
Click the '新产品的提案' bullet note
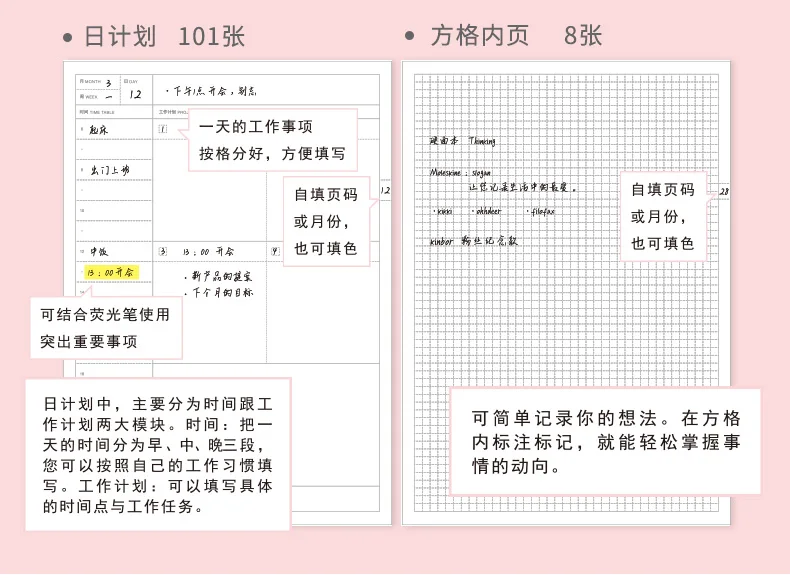pyautogui.click(x=218, y=276)
